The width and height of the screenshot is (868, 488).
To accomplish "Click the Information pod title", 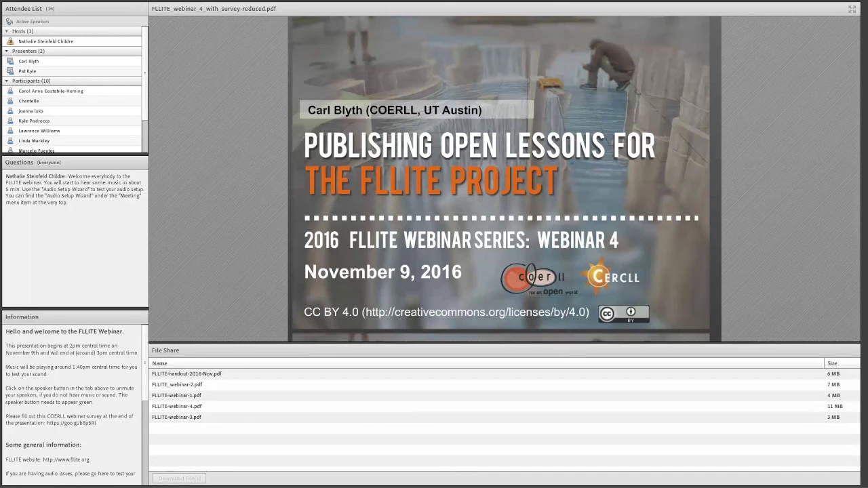I will coord(22,317).
